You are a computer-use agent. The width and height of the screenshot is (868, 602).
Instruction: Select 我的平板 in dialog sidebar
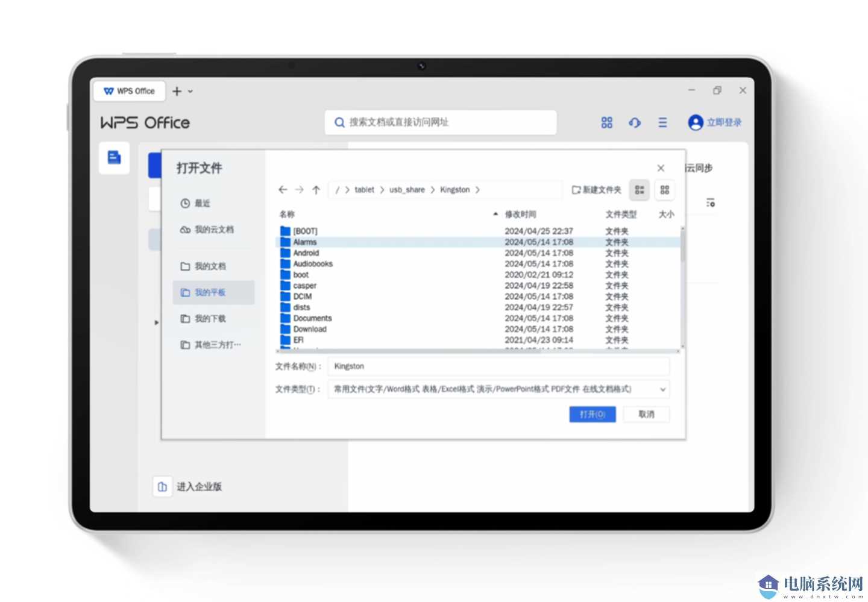pyautogui.click(x=213, y=292)
